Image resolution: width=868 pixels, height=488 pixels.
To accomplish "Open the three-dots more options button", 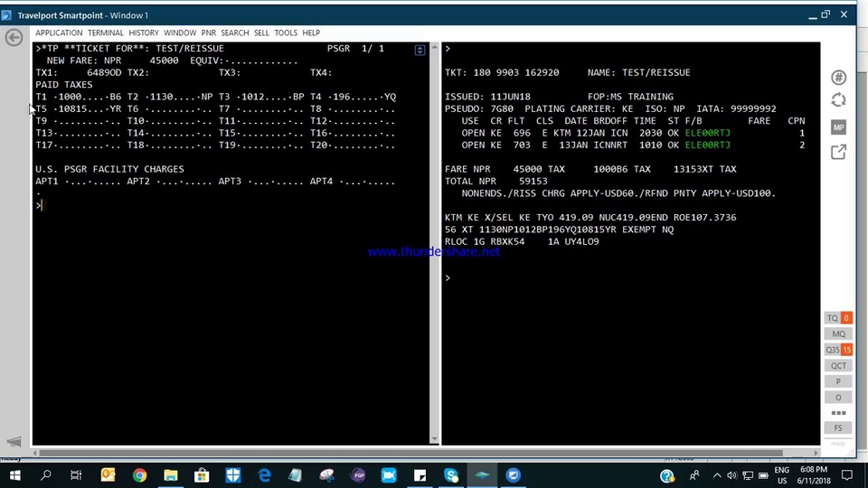I will pyautogui.click(x=838, y=413).
